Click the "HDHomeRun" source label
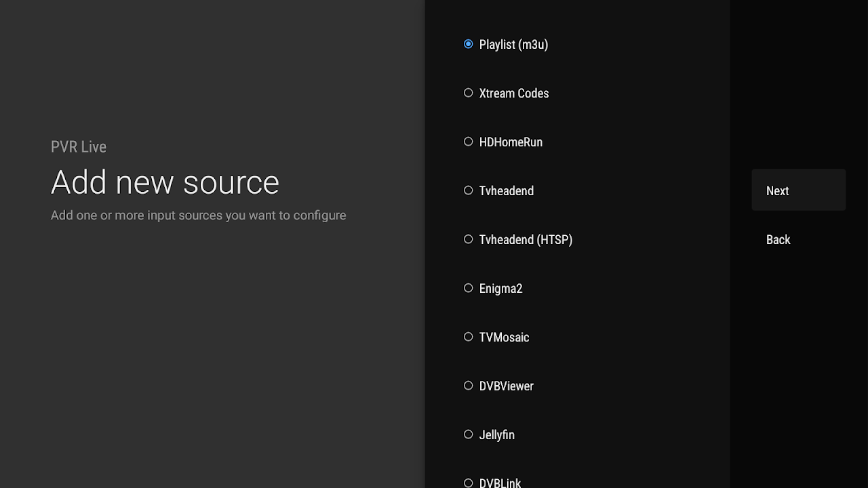868x488 pixels. (511, 142)
